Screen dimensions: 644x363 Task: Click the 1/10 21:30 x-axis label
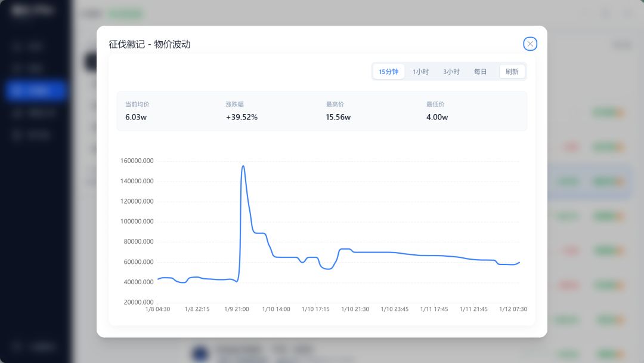355,309
